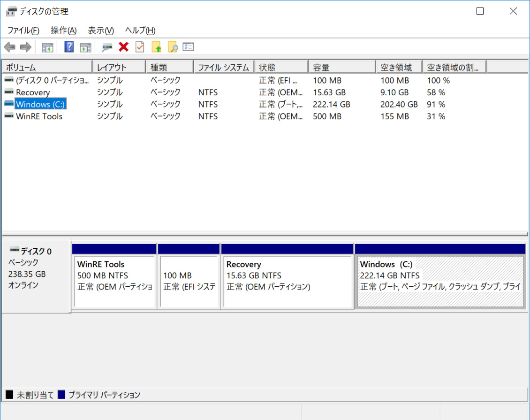Click the Forward arrow toolbar icon
The image size is (530, 420).
tap(26, 47)
